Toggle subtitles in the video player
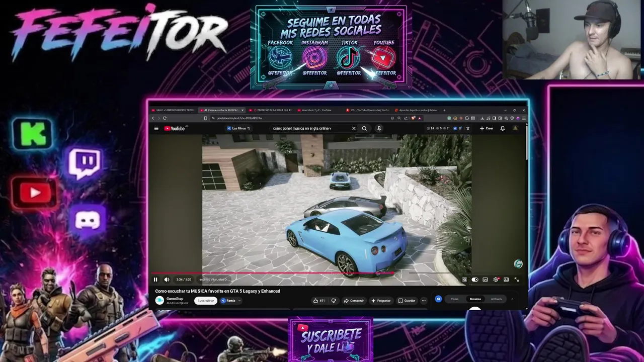The image size is (644, 362). [x=485, y=280]
